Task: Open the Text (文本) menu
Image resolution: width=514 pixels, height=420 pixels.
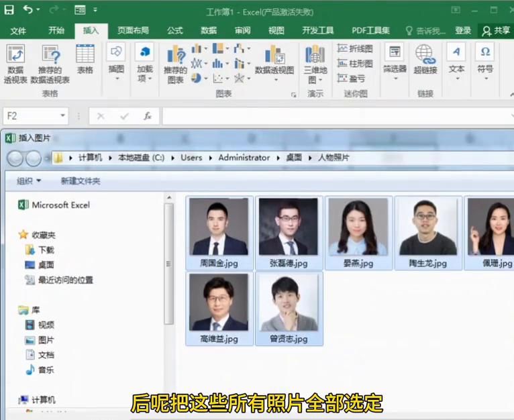Action: [457, 62]
